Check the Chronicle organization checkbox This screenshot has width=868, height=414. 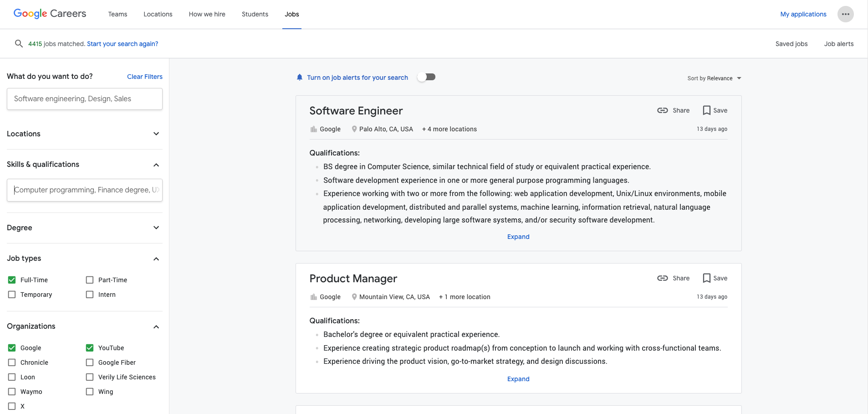click(12, 362)
